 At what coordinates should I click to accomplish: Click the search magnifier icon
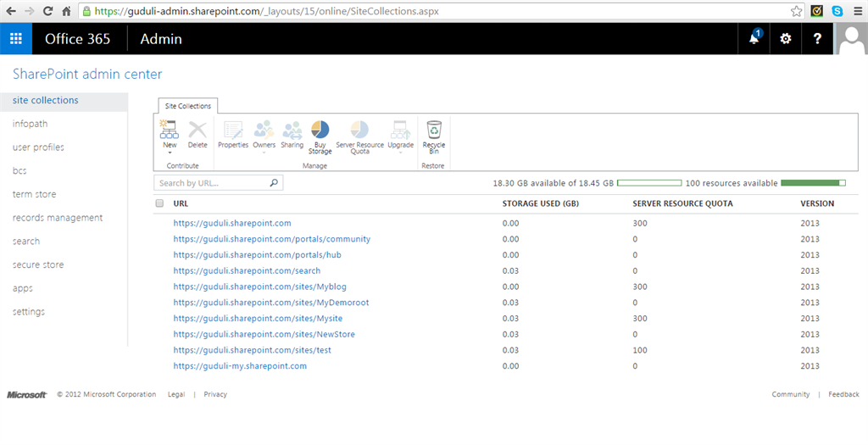[x=274, y=182]
